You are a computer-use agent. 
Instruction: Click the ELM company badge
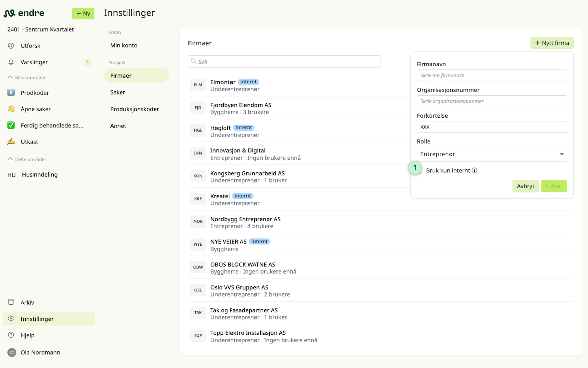[198, 85]
